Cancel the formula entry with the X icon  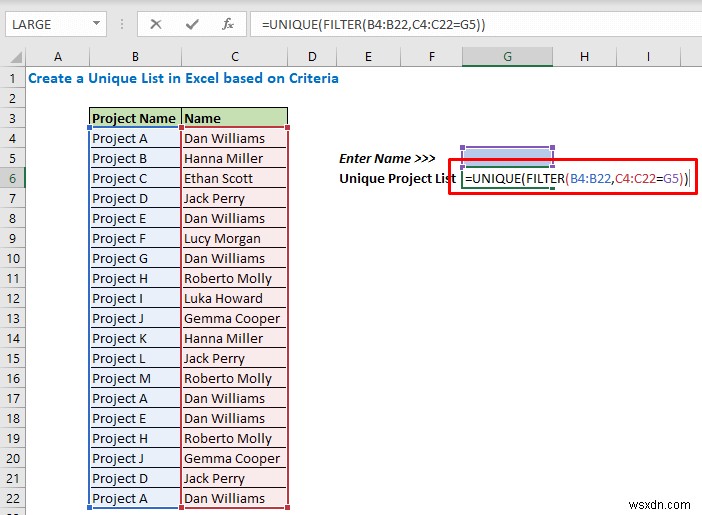click(x=155, y=24)
